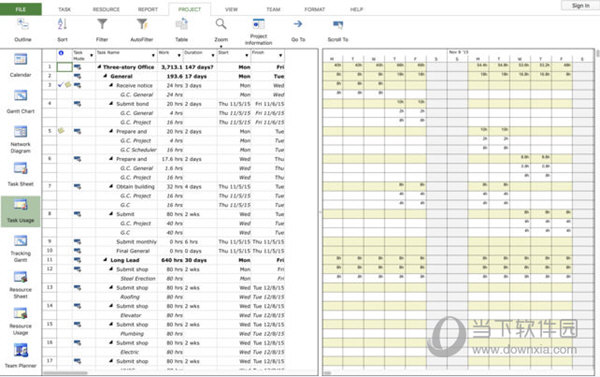Click the note icon on row 5
This screenshot has height=377, width=600.
tap(61, 131)
